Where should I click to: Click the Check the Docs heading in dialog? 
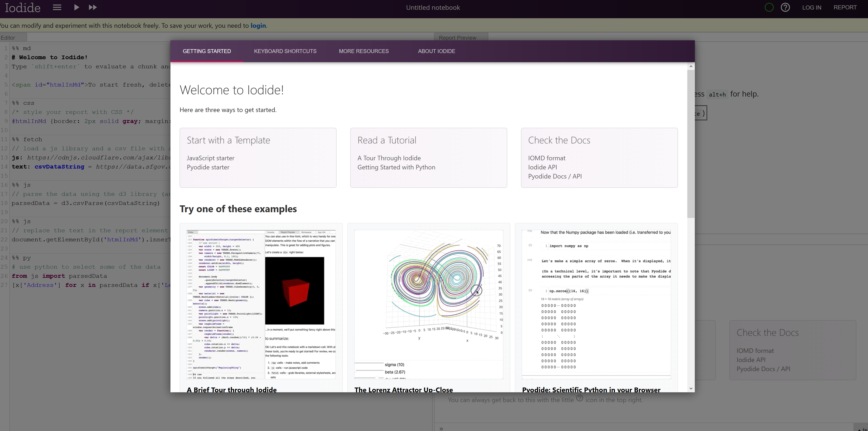[x=559, y=140]
